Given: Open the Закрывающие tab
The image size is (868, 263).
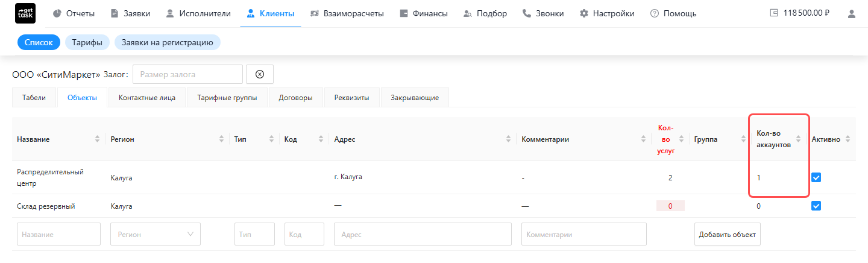Looking at the screenshot, I should click(x=415, y=97).
